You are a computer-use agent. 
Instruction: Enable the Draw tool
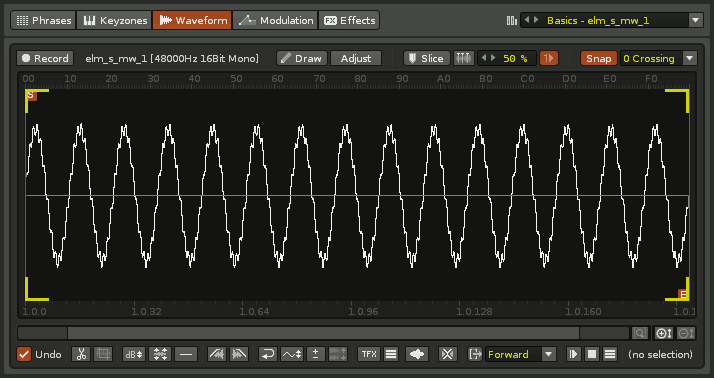[x=302, y=58]
